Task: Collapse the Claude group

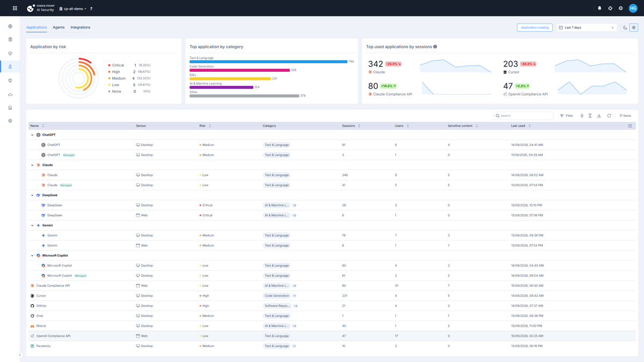Action: [x=32, y=165]
